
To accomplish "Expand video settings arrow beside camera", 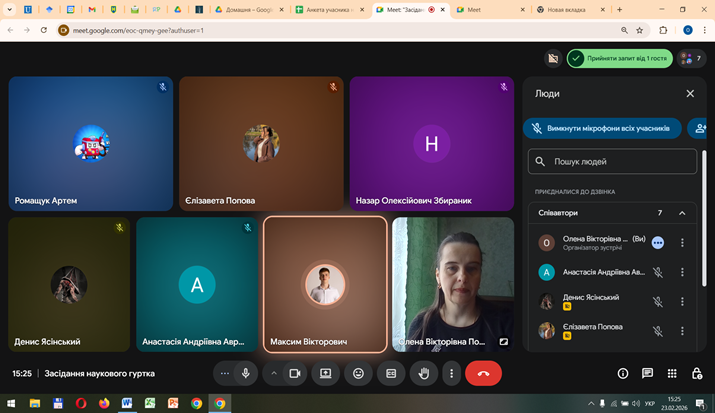I will point(273,373).
